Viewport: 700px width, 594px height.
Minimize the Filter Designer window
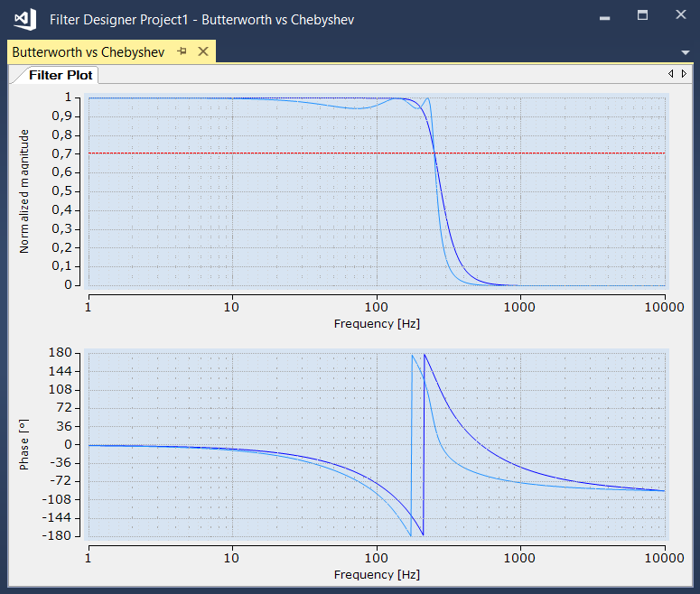coord(605,18)
